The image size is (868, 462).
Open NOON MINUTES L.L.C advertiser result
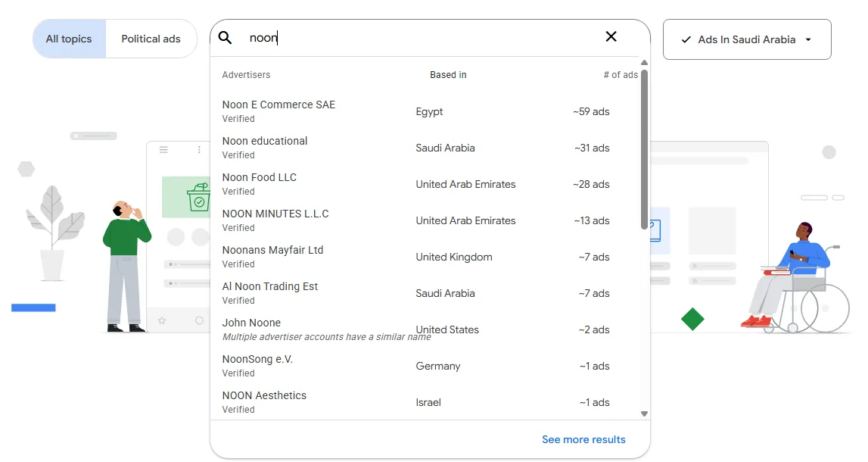click(425, 220)
